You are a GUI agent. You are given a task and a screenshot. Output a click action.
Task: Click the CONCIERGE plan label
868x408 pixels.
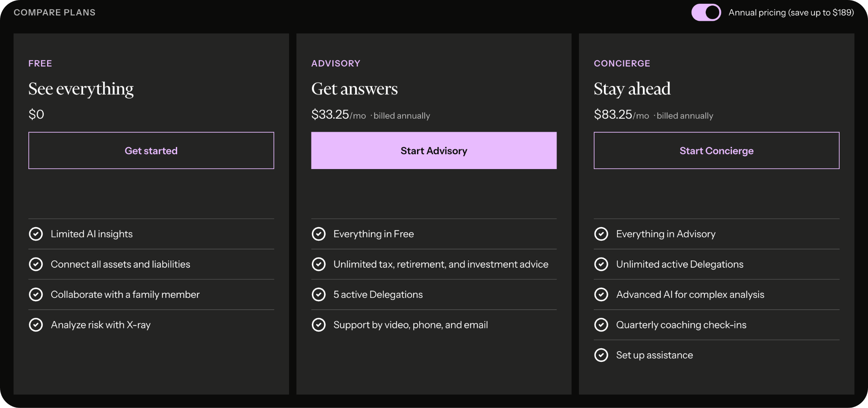click(622, 64)
